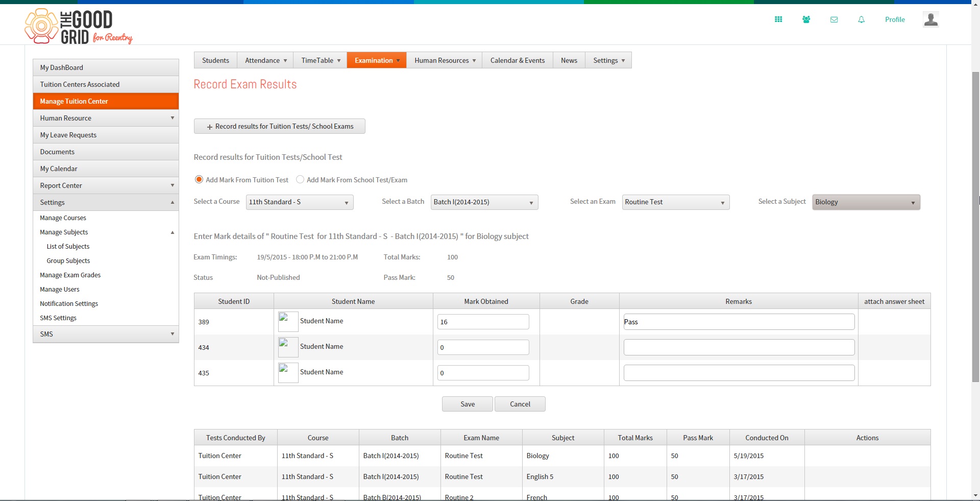
Task: Open Manage Tuition Center
Action: [x=106, y=101]
